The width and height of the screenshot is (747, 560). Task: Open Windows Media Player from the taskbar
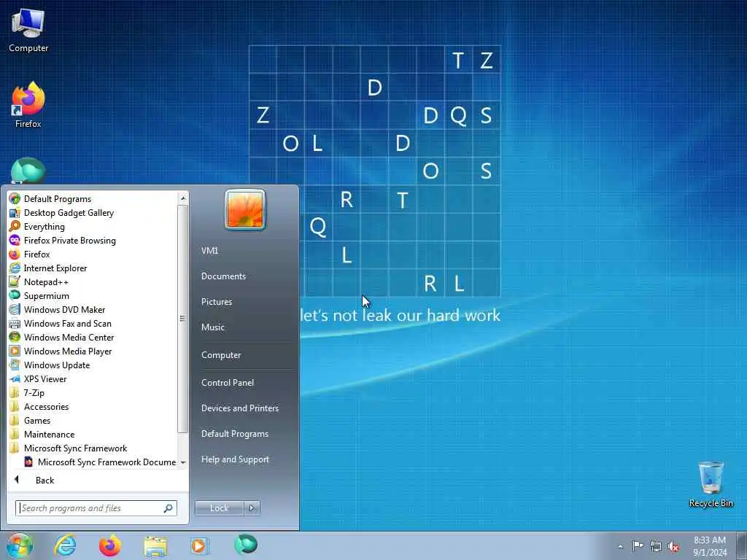pyautogui.click(x=199, y=545)
